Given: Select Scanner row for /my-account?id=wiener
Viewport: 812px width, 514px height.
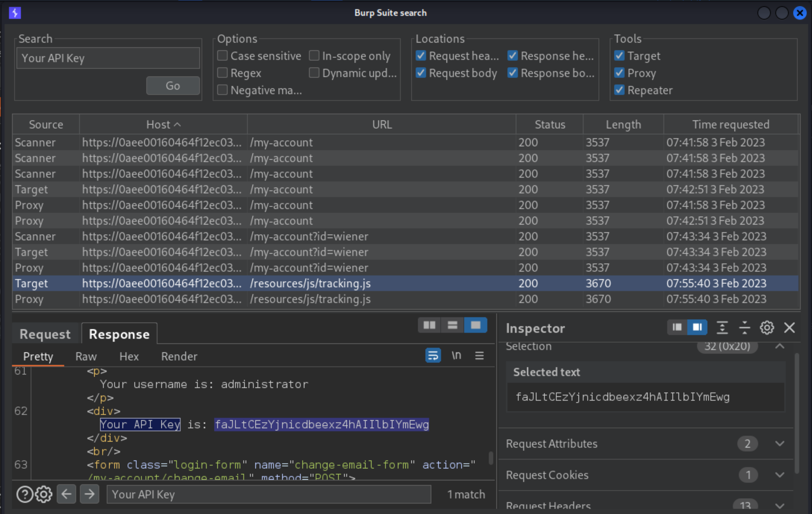Looking at the screenshot, I should 406,236.
